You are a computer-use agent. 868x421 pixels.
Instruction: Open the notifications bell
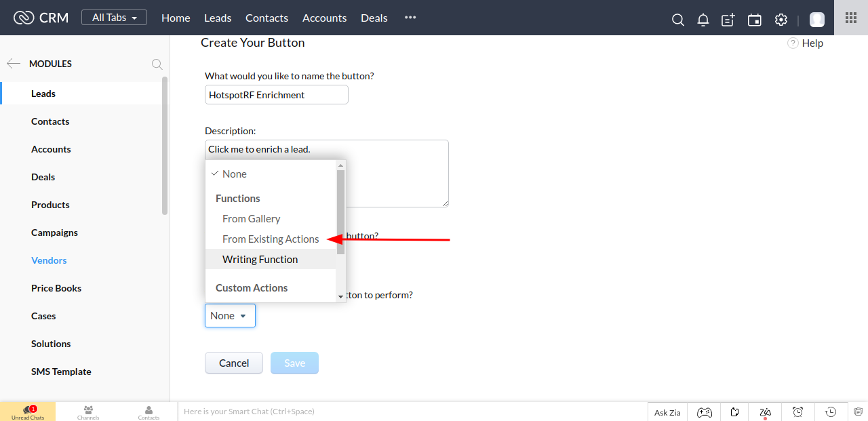pos(703,20)
